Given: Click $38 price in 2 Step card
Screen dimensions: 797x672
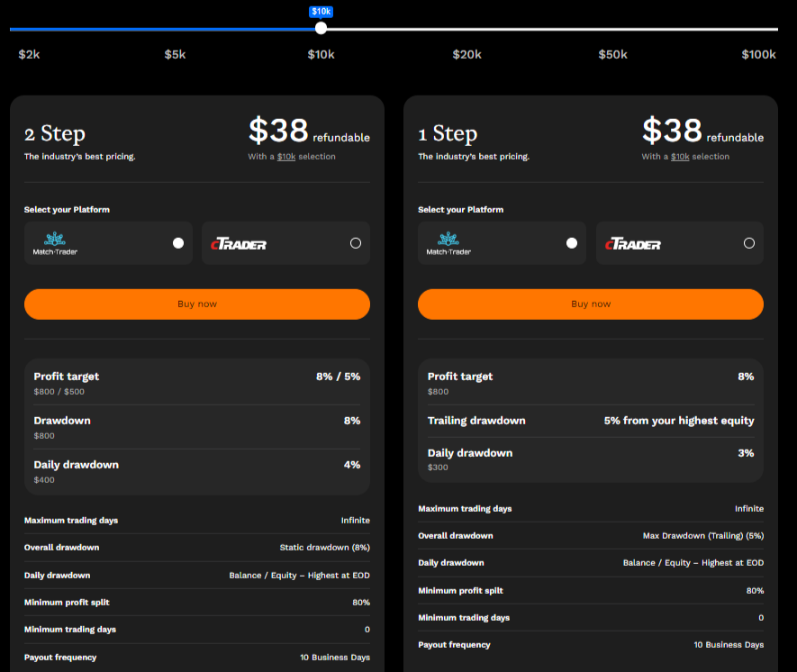Looking at the screenshot, I should pyautogui.click(x=278, y=130).
